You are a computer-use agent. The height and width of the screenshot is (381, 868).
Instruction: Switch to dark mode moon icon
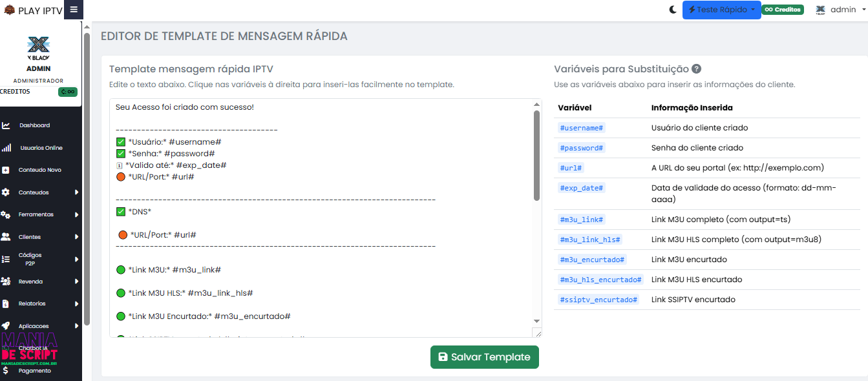tap(673, 10)
